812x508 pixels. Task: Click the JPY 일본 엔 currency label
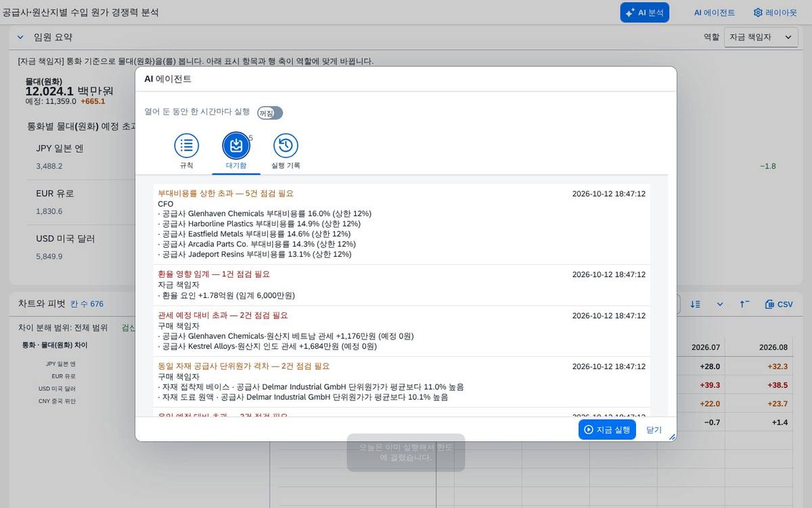(x=60, y=148)
